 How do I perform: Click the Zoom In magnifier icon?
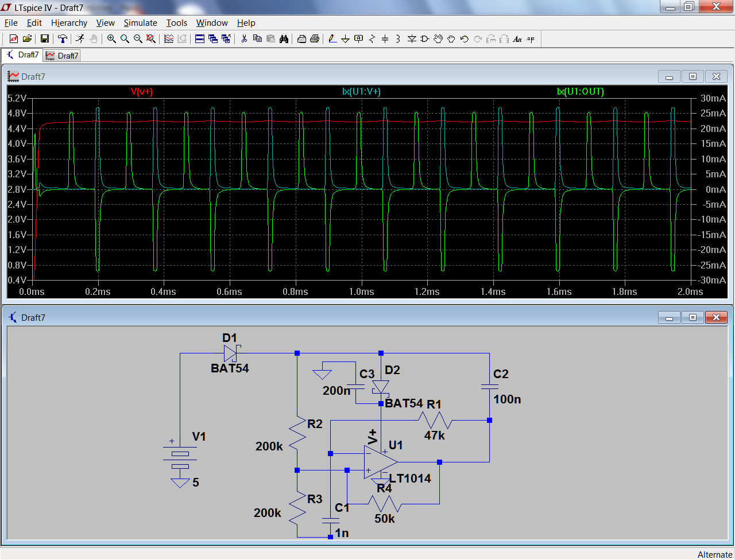tap(111, 38)
